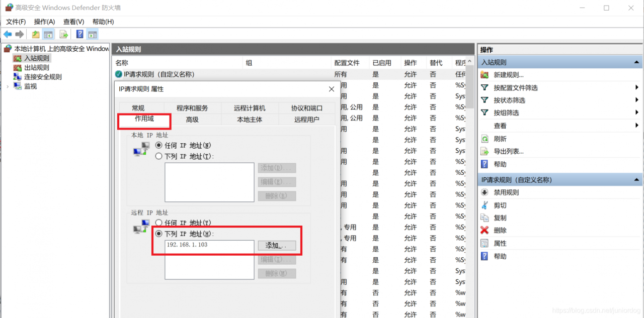Toggle the show/hide console tree toolbar icon
This screenshot has height=318, width=644.
(48, 34)
